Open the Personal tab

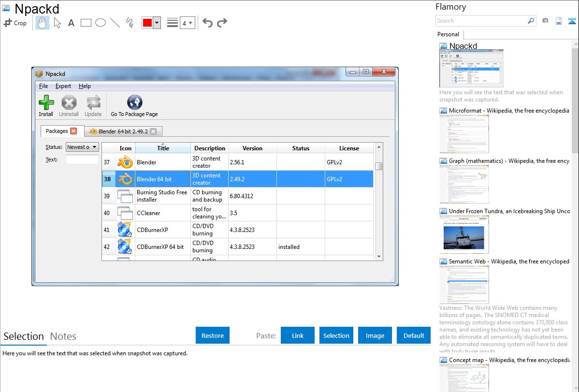coord(448,34)
